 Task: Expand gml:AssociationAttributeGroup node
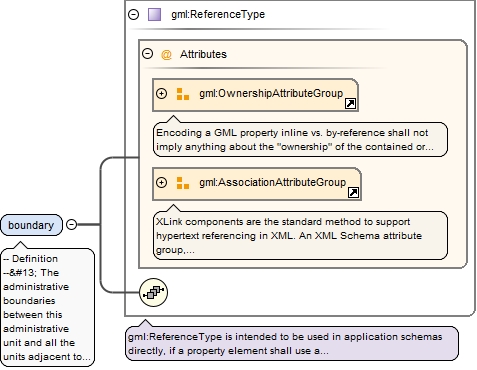click(162, 182)
